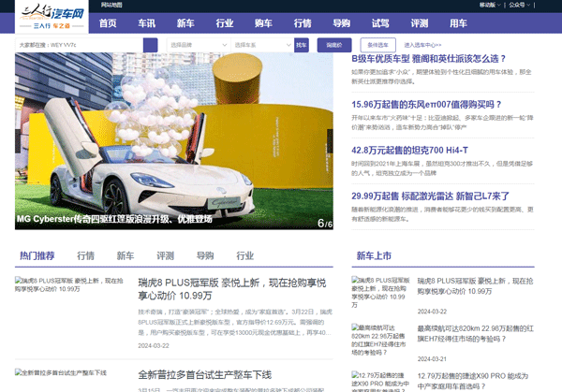Screen dimensions: 562x392
Task: Switch to the 导购 tab in the article list
Action: point(205,255)
